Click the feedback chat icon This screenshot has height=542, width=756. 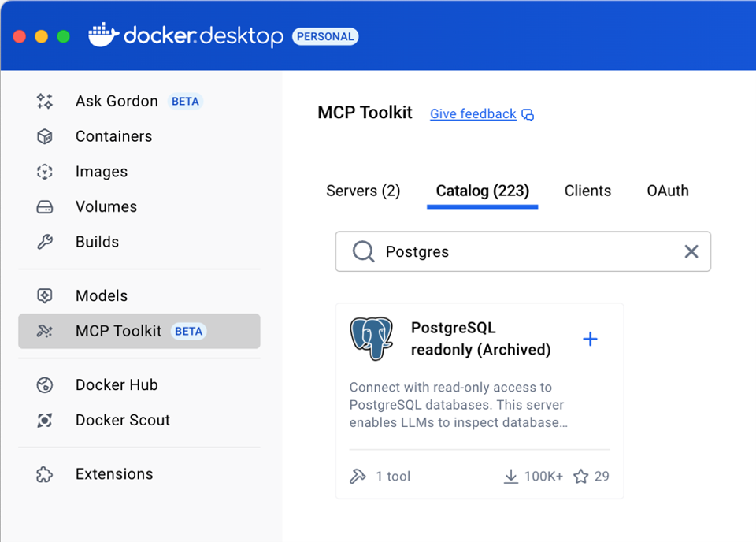coord(528,115)
